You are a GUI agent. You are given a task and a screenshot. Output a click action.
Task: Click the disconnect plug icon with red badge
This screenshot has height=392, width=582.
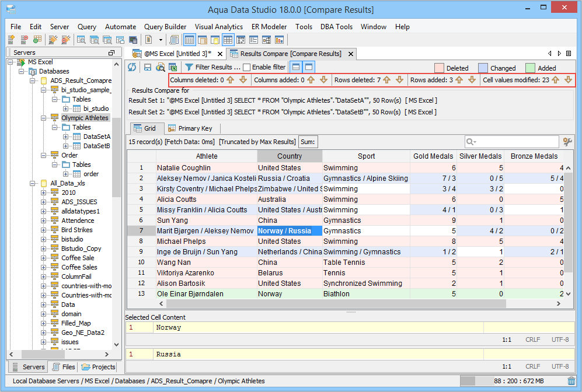click(66, 39)
